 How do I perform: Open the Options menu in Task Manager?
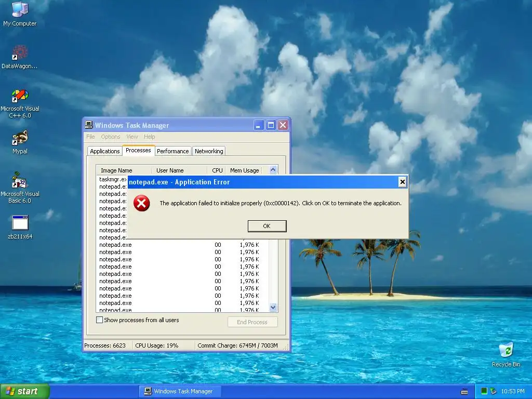111,137
